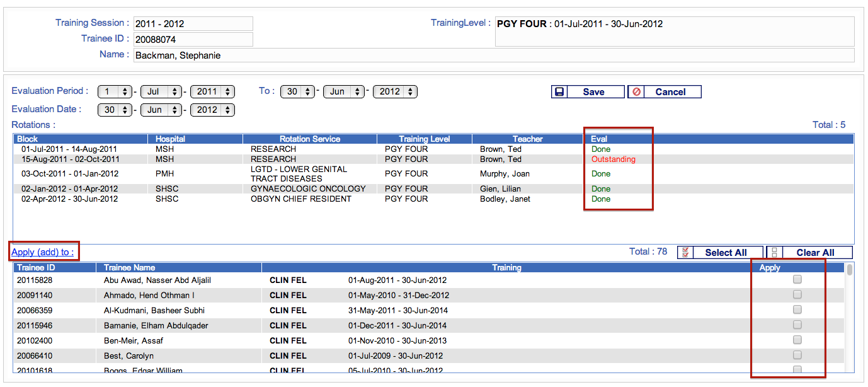Open the Evaluation Period start month dropdown
The image size is (868, 387).
click(x=161, y=91)
